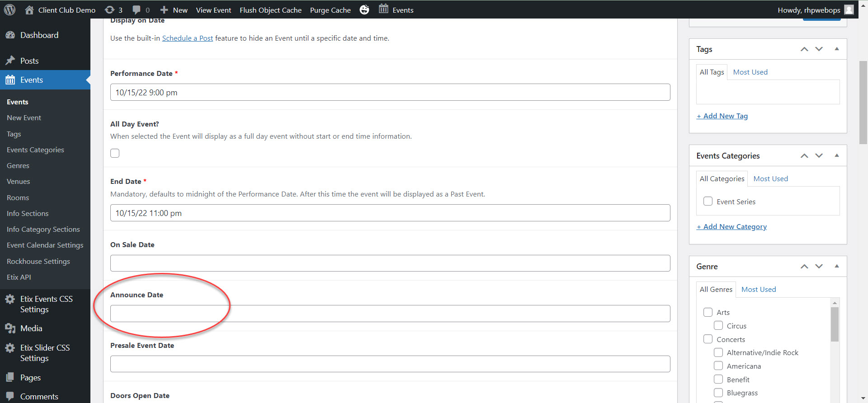Focus the Announce Date input field
This screenshot has height=403, width=868.
(x=390, y=314)
